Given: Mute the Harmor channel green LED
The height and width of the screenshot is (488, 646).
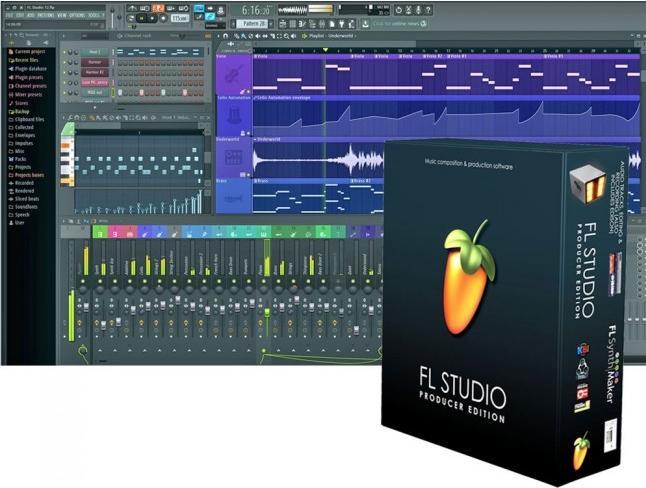Looking at the screenshot, I should click(x=64, y=62).
